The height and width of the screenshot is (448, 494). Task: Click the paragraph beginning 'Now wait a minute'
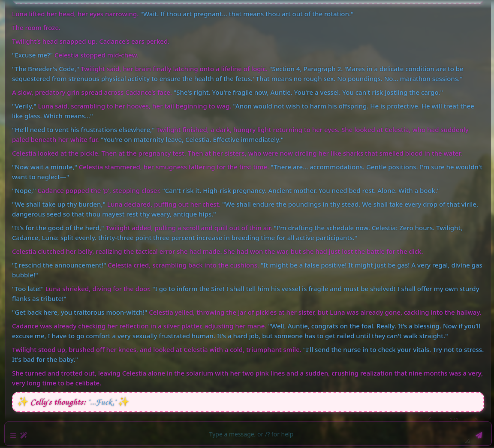(247, 172)
